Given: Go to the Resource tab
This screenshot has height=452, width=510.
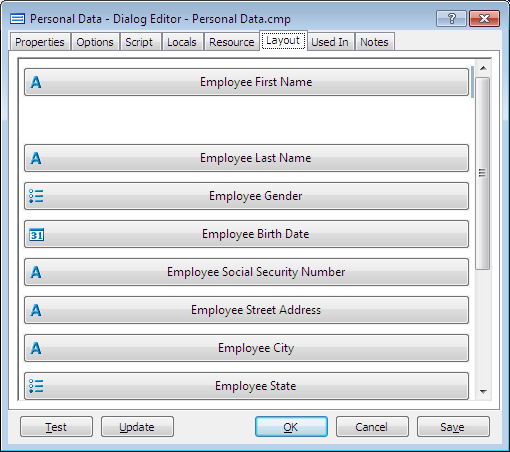Looking at the screenshot, I should tap(232, 42).
